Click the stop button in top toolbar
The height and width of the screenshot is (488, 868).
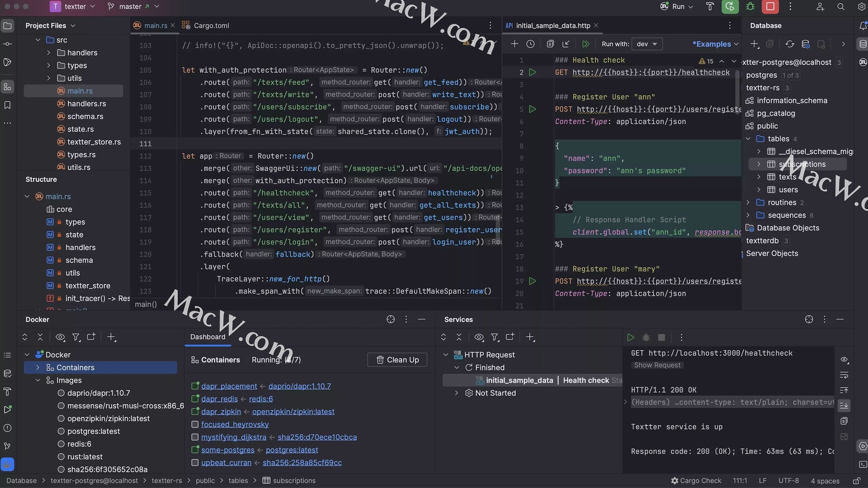pyautogui.click(x=770, y=6)
